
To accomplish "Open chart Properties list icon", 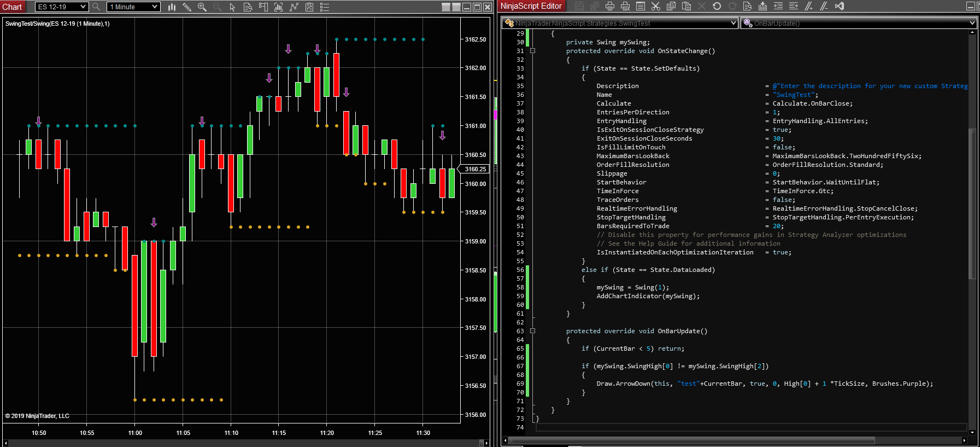I will pyautogui.click(x=324, y=7).
